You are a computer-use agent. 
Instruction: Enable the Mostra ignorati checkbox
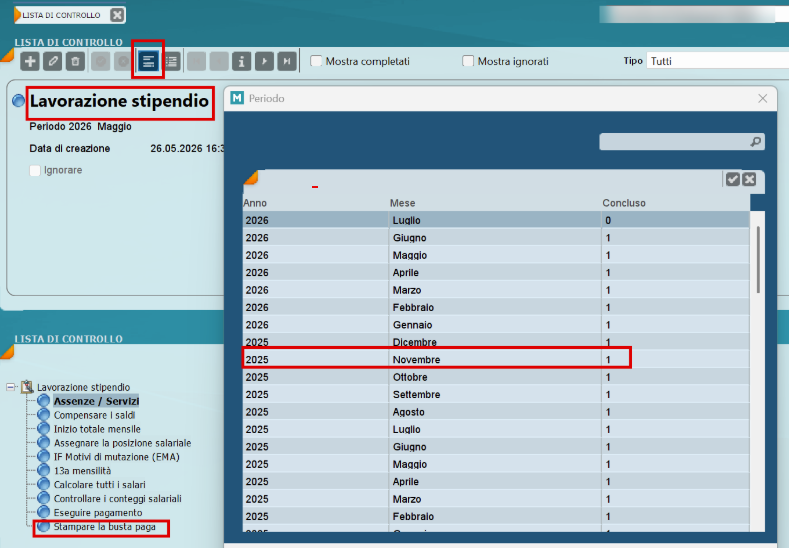click(x=468, y=61)
